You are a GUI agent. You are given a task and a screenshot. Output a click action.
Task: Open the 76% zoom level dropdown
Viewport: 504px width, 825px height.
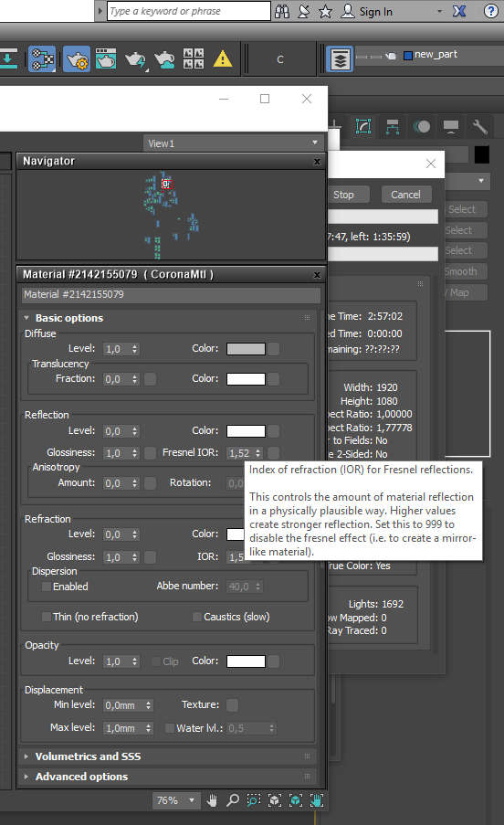coord(176,800)
